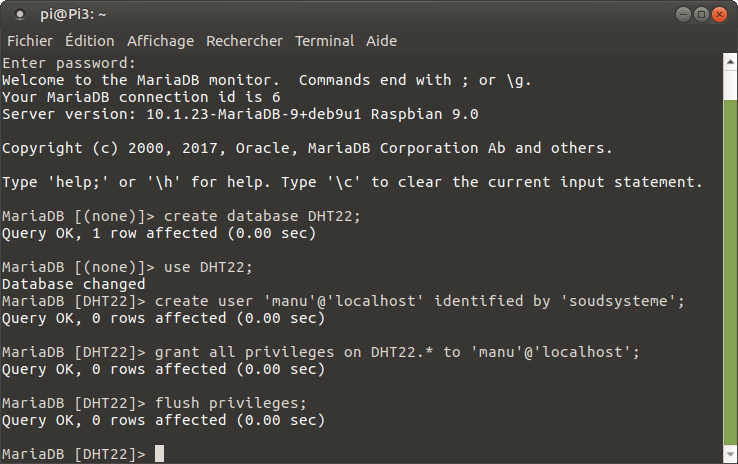Open the Affichage menu

point(160,41)
